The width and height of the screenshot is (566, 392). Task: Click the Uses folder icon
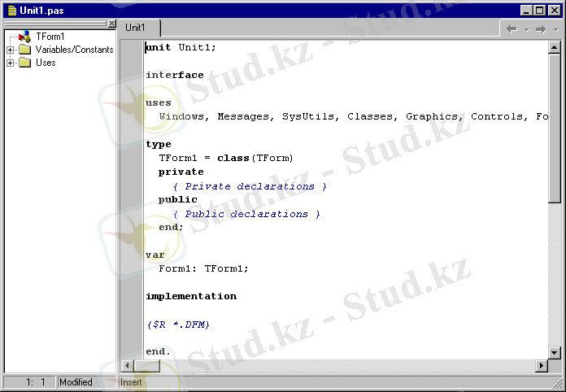24,63
